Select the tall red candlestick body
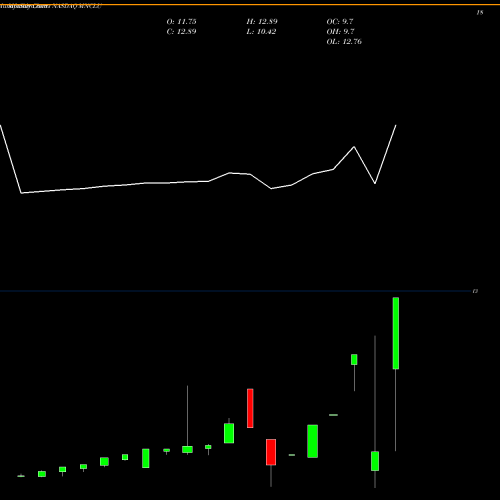Screen dimensions: 500x500 250,408
